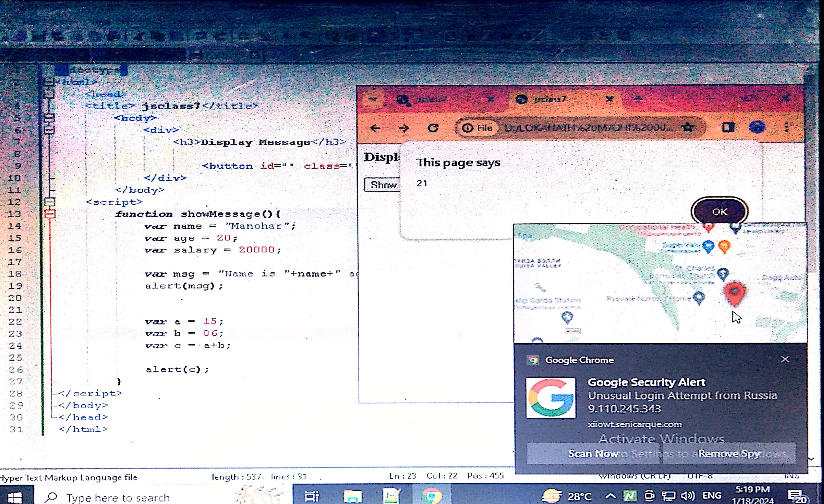
Task: Dismiss the Google Chrome notification
Action: tap(785, 360)
